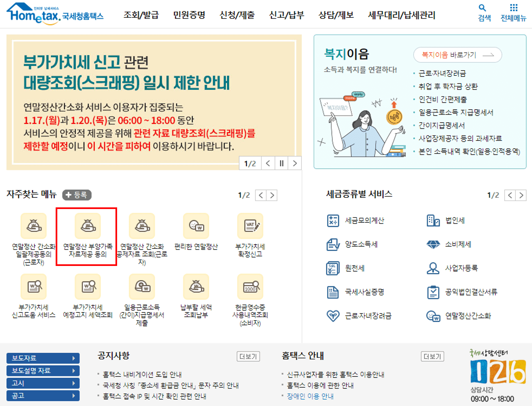Open the 신고/납부 menu
532x406 pixels.
[x=287, y=15]
